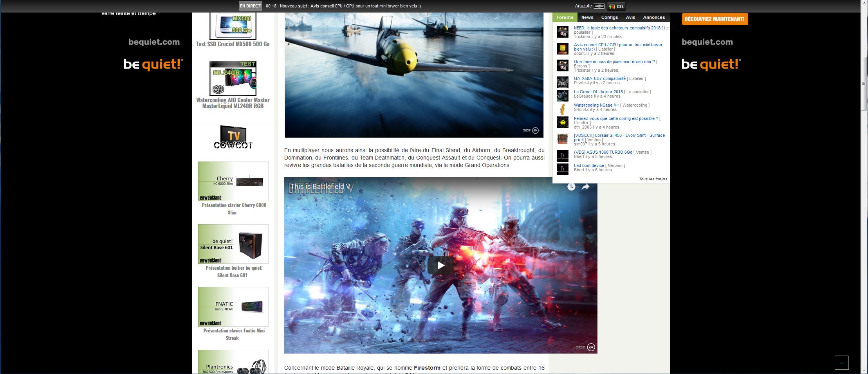Click the TV Cowcot logo
Image resolution: width=868 pixels, height=374 pixels.
click(x=233, y=137)
